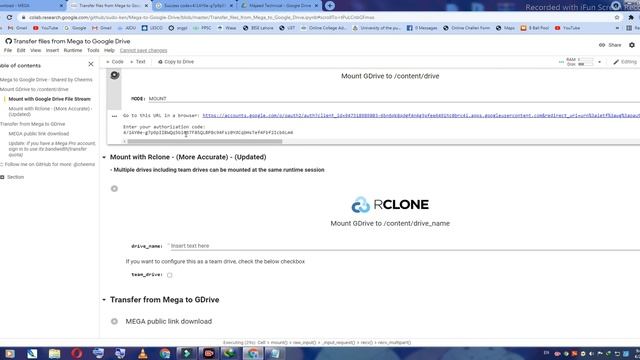
Task: Add a new Text cell
Action: coord(138,62)
